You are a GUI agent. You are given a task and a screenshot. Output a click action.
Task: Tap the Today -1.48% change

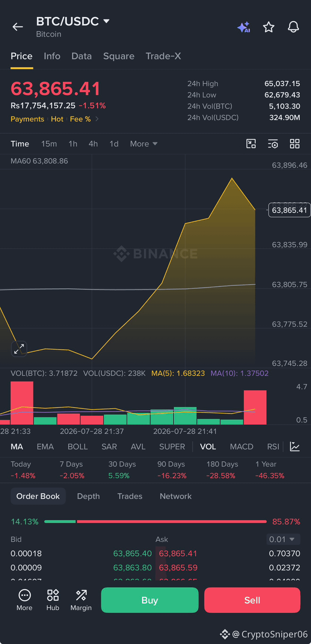pos(23,470)
